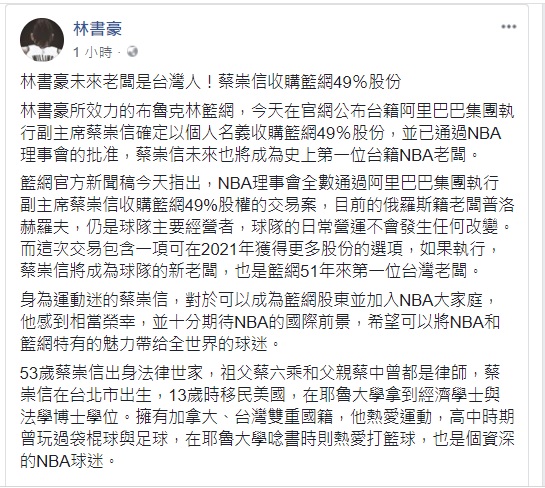Click '蔡崇信收購籃網49%股份' in the headline
The image size is (545, 488).
pyautogui.click(x=310, y=82)
